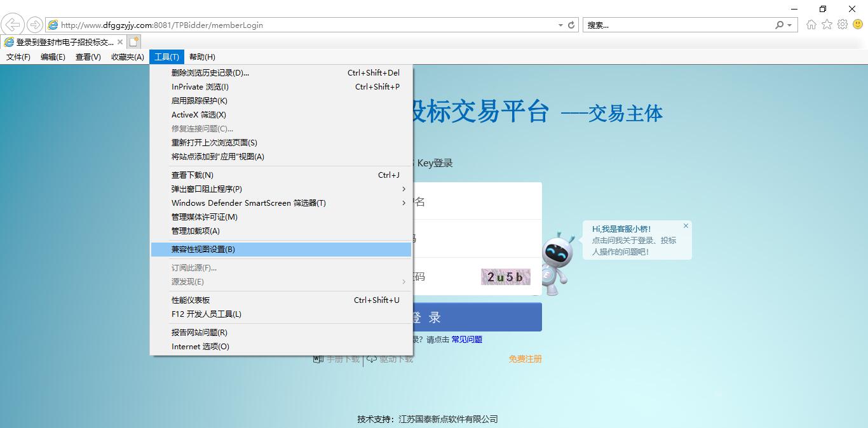Open the Home page icon

click(811, 25)
